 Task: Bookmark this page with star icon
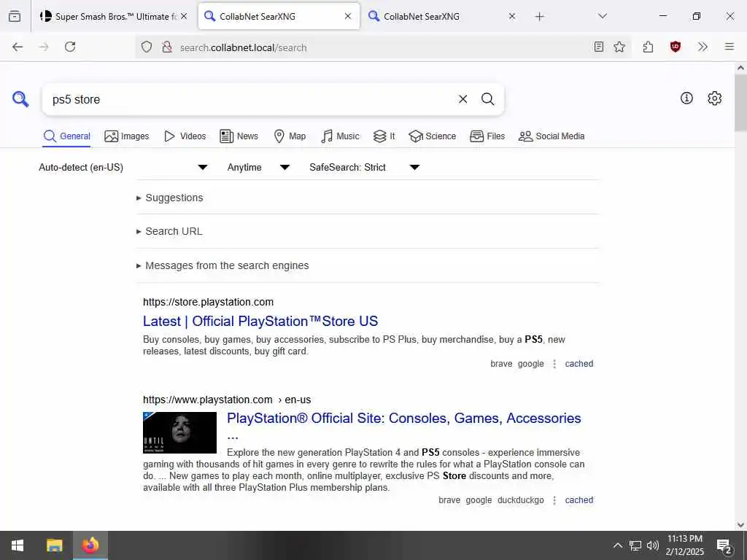[619, 47]
